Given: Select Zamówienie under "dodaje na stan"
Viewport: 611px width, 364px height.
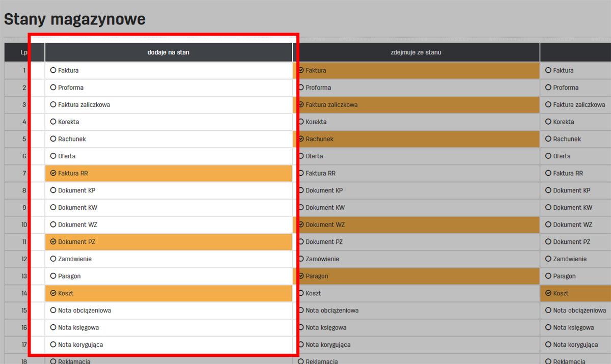Looking at the screenshot, I should [53, 259].
